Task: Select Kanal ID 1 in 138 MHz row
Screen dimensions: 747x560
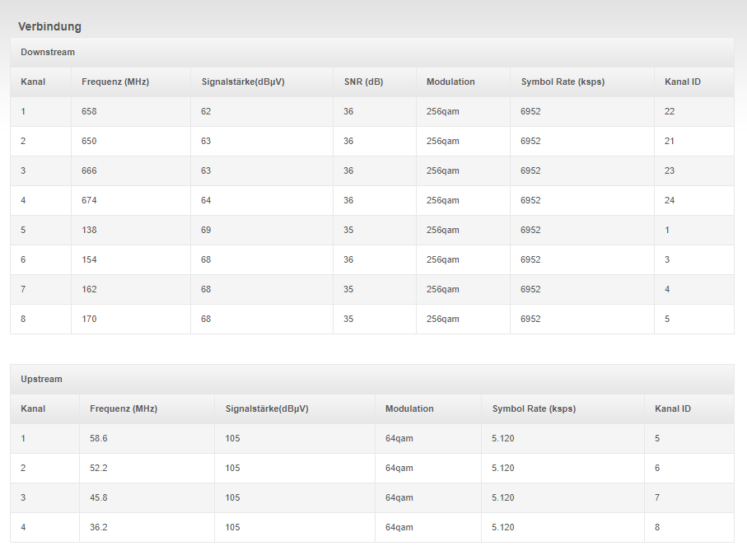Action: pos(667,230)
